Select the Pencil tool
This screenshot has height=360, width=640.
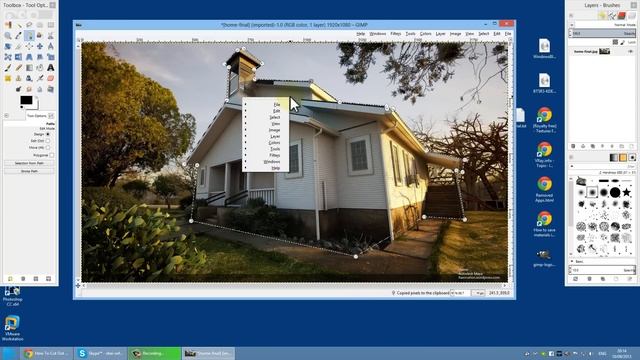coord(19,67)
